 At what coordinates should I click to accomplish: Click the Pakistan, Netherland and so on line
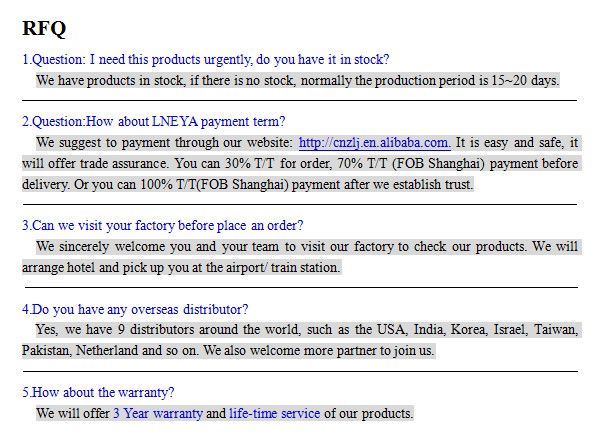click(x=228, y=350)
